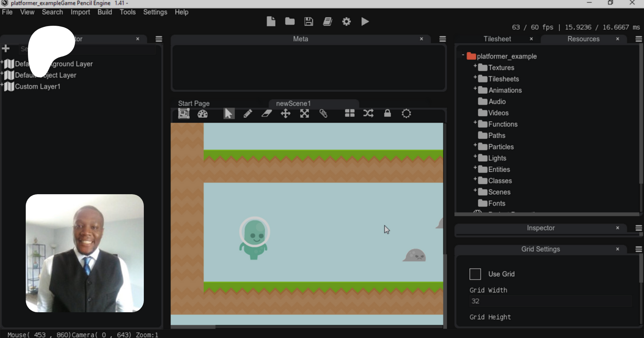
Task: Click the shuffle arrows icon
Action: [x=369, y=114]
